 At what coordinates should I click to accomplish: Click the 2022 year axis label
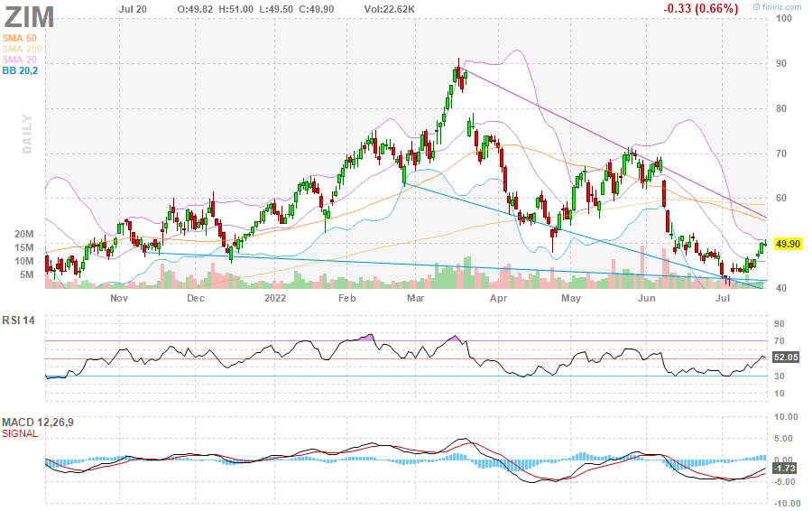click(x=275, y=298)
